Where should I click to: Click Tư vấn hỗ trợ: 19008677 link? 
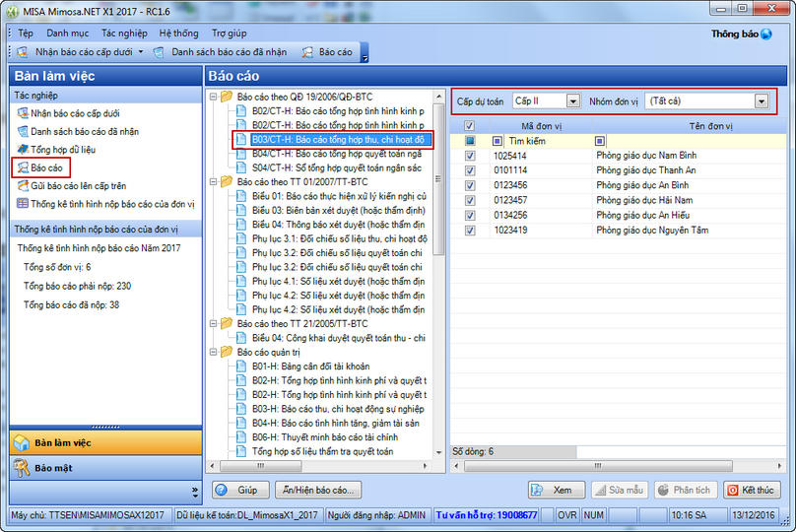coord(487,515)
